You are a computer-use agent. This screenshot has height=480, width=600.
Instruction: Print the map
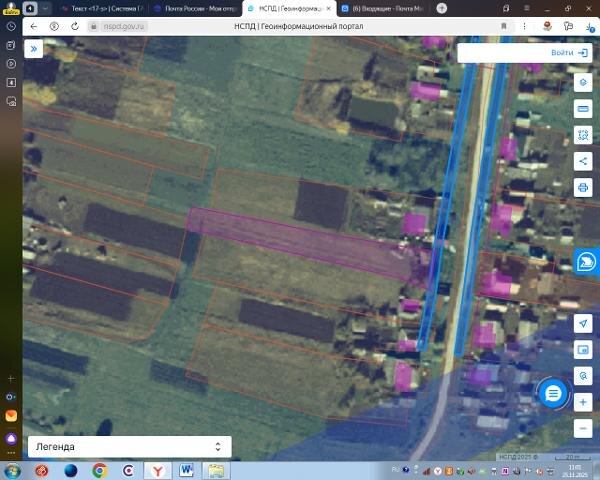pyautogui.click(x=583, y=188)
